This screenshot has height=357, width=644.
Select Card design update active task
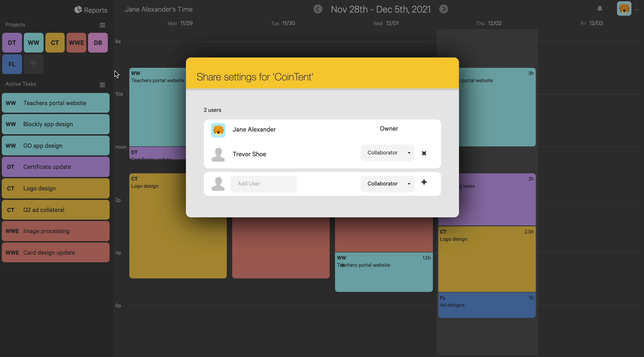pos(55,253)
